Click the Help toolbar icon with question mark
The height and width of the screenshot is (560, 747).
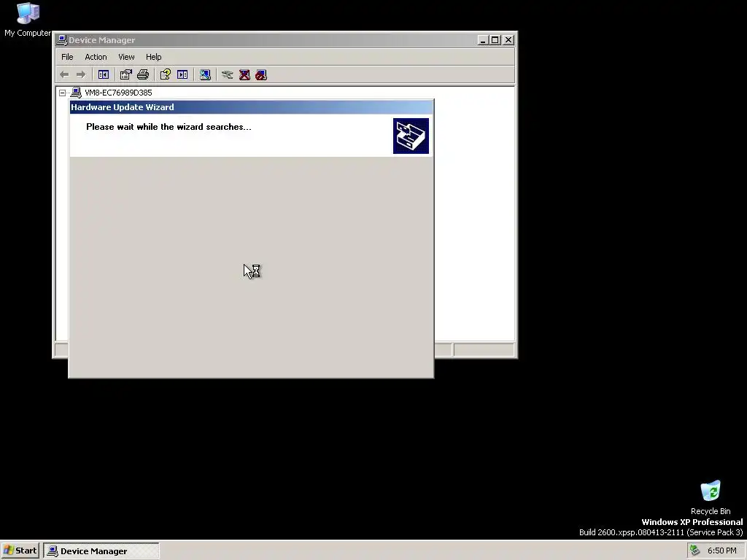[x=166, y=75]
